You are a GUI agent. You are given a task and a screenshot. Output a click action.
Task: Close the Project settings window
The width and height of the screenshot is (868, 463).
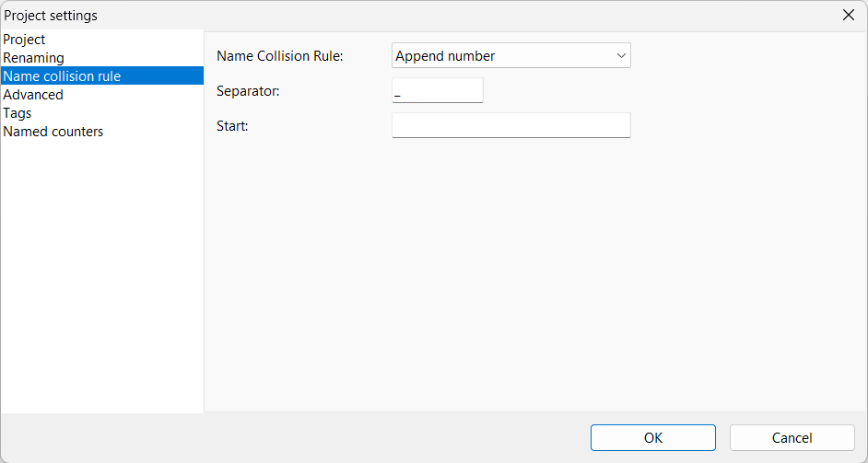coord(848,15)
